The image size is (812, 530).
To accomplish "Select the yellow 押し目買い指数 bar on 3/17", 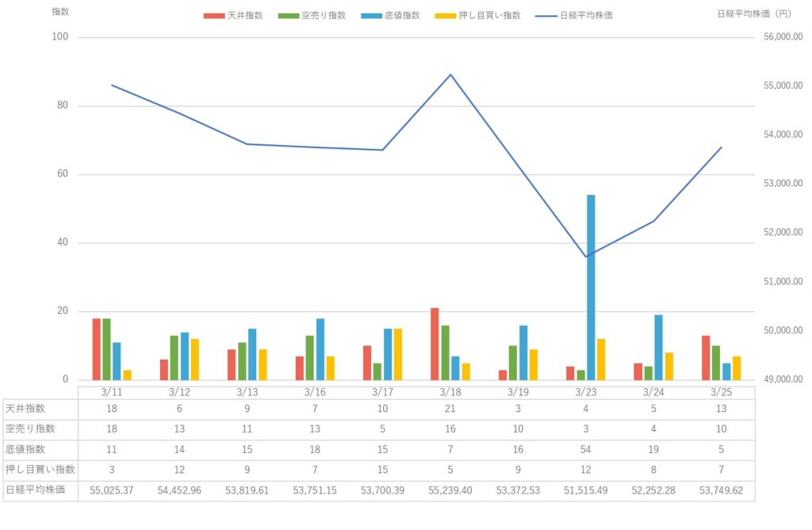I will click(398, 353).
